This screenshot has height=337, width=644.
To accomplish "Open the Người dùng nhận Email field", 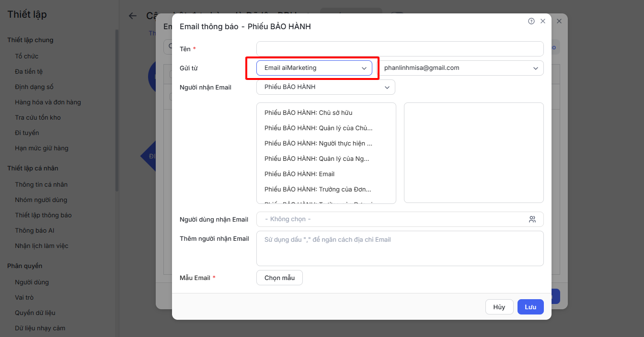I will tap(400, 219).
